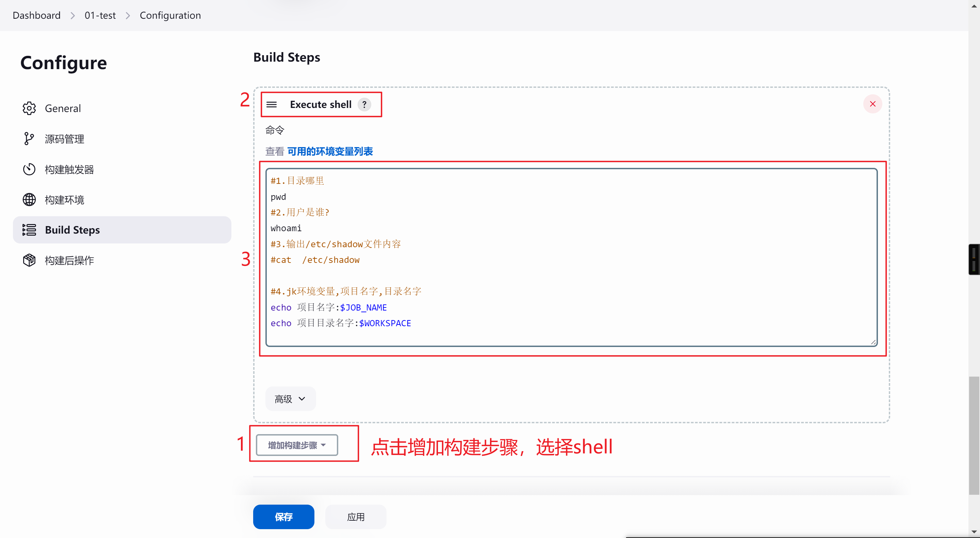The width and height of the screenshot is (980, 538).
Task: Click the 应用 apply button
Action: [355, 517]
